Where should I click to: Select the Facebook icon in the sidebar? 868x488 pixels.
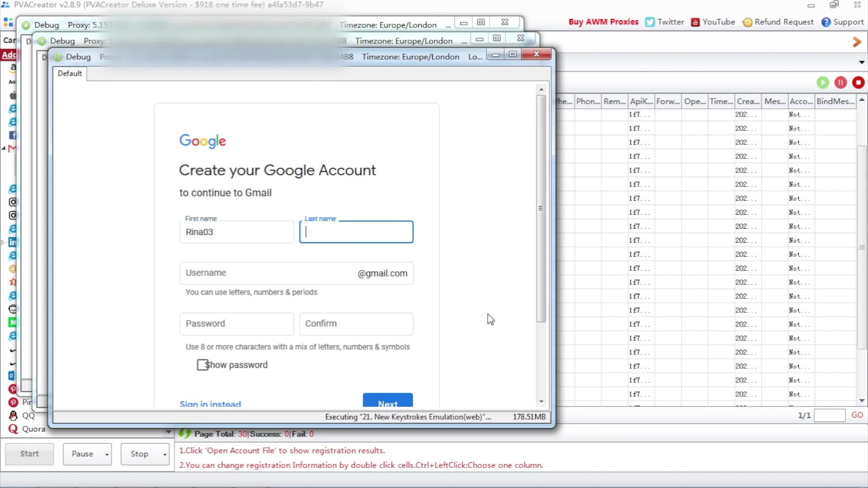coord(13,135)
